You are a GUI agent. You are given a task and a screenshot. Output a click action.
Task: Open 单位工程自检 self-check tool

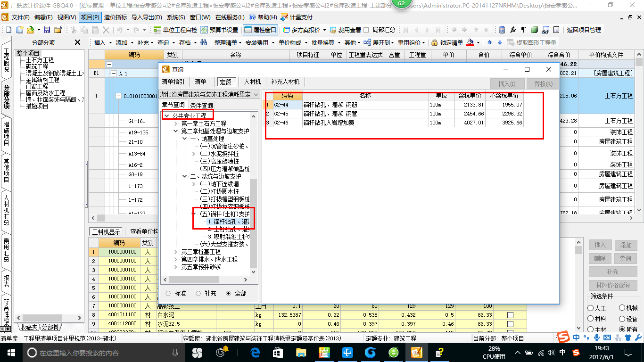[175, 30]
